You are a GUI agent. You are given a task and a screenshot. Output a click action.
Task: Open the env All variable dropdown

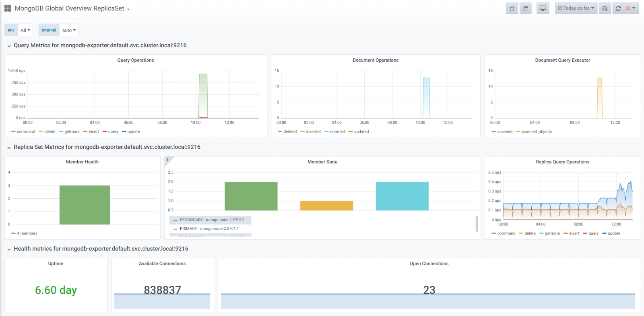pyautogui.click(x=25, y=30)
